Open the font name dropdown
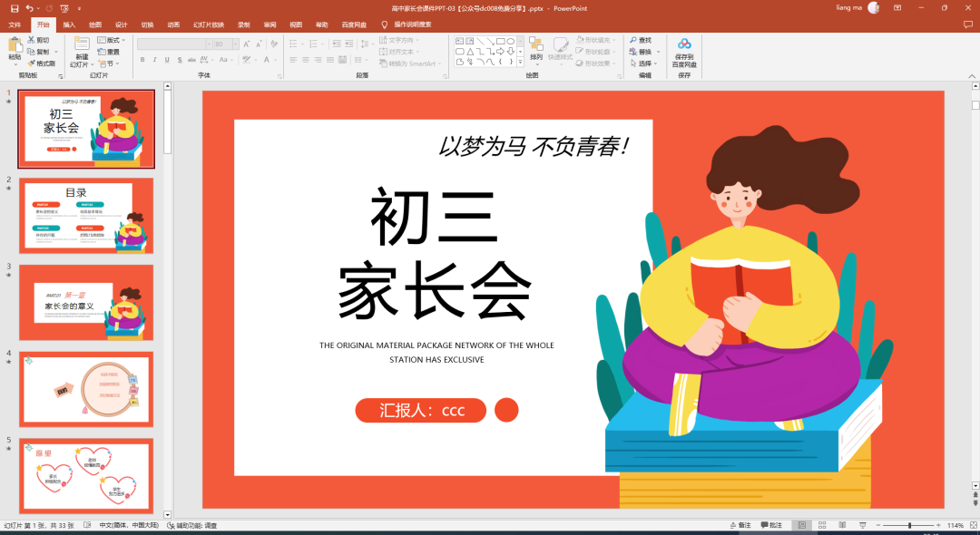980x535 pixels. point(209,44)
